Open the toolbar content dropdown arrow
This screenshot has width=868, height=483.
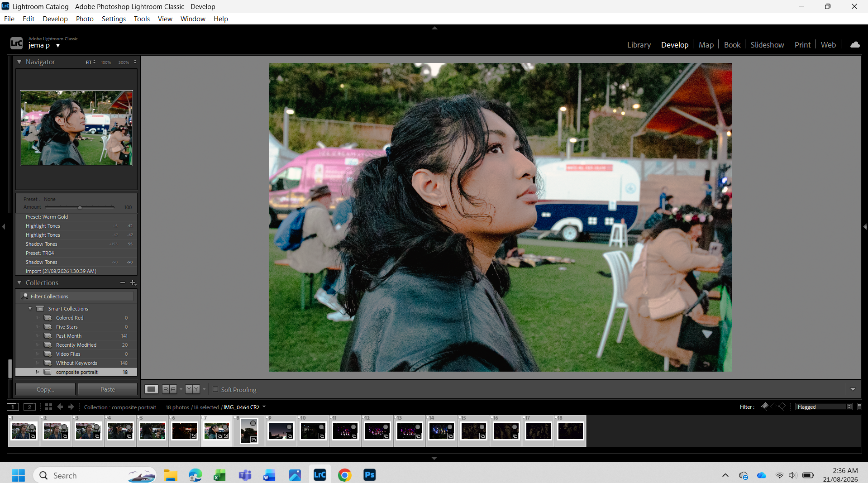click(853, 389)
